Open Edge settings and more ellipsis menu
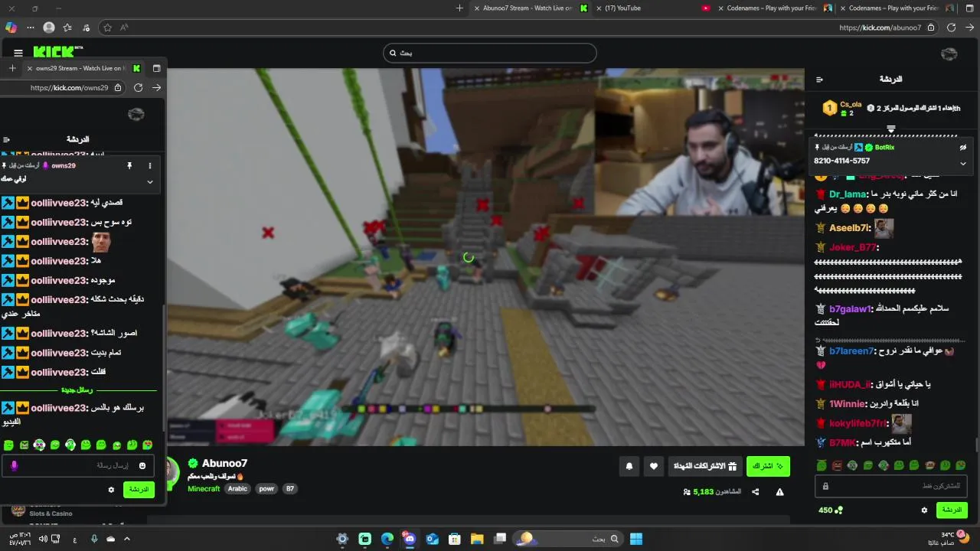Image resolution: width=980 pixels, height=551 pixels. point(31,28)
